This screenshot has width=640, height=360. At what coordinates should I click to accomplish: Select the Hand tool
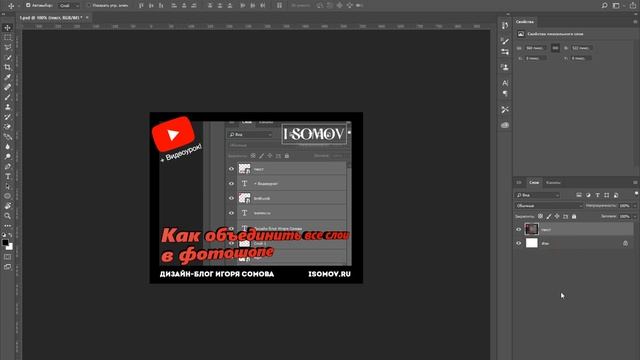coord(7,206)
